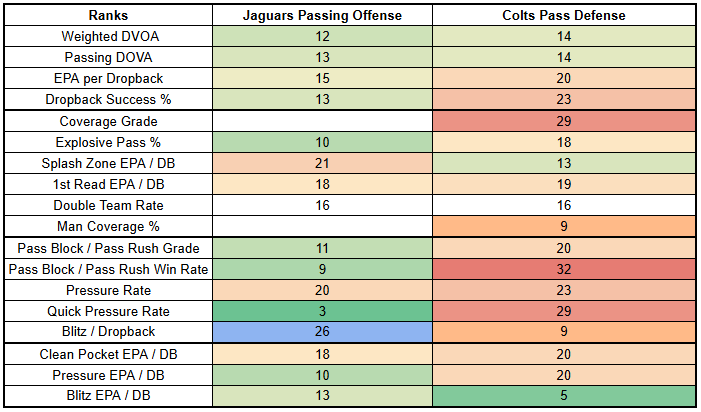Click the Weighted DVOA row label
The width and height of the screenshot is (701, 412).
[106, 36]
